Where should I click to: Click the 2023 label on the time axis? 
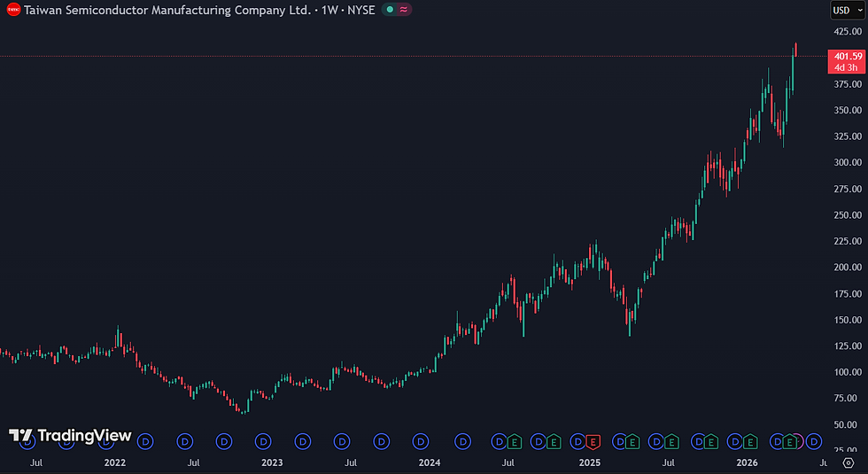tap(272, 462)
